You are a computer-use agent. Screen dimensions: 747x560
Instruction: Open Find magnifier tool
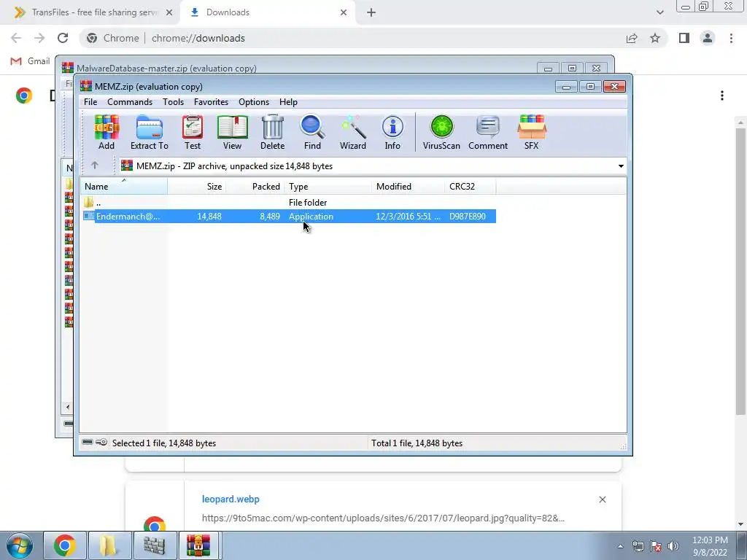tap(312, 133)
